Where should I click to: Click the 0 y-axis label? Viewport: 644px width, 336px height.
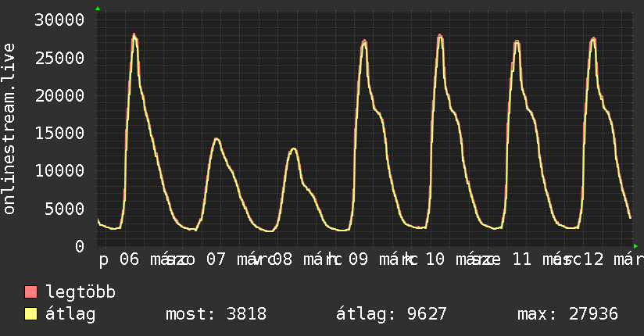tap(80, 246)
